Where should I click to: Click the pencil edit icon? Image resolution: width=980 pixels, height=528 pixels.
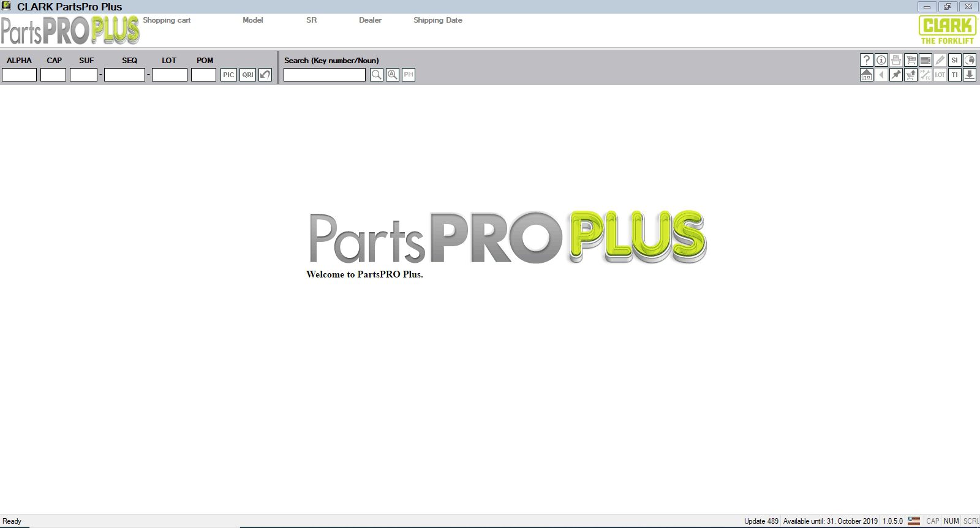[940, 60]
